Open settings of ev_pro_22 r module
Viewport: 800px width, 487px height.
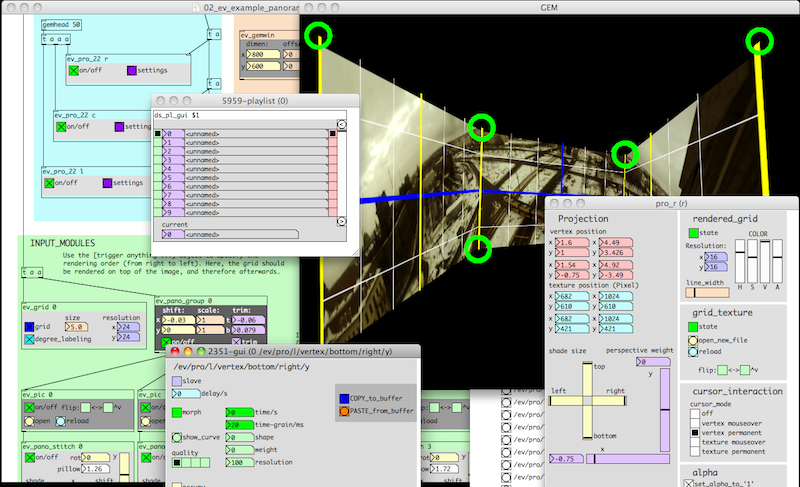(x=132, y=70)
